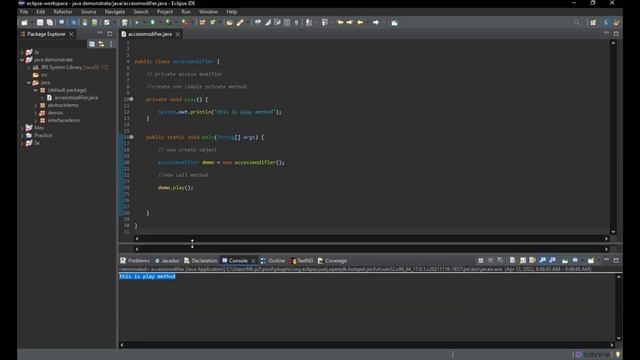Select the accessmodifier.java editor tab
The height and width of the screenshot is (360, 640).
150,34
